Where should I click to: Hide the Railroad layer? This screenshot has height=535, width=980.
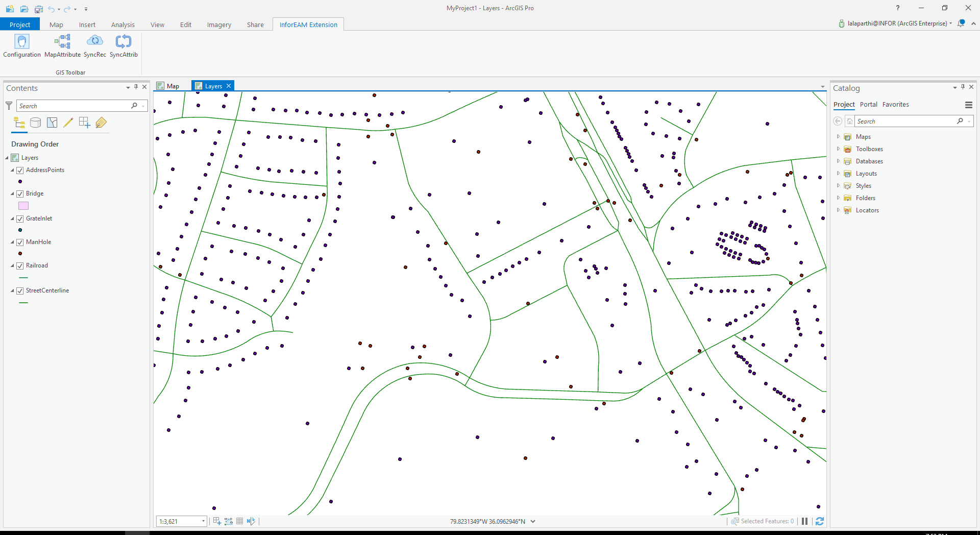pos(20,266)
